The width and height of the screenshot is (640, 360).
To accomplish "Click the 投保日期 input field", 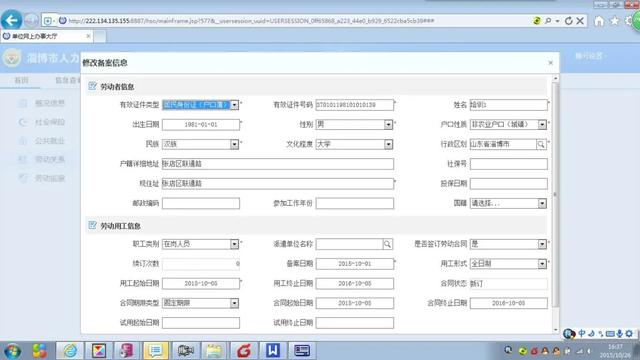I will click(x=509, y=183).
